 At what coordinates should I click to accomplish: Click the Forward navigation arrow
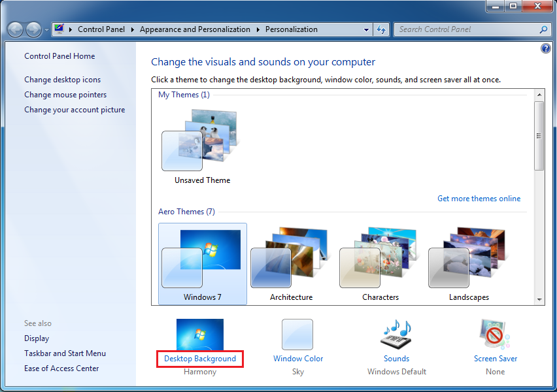[x=33, y=29]
